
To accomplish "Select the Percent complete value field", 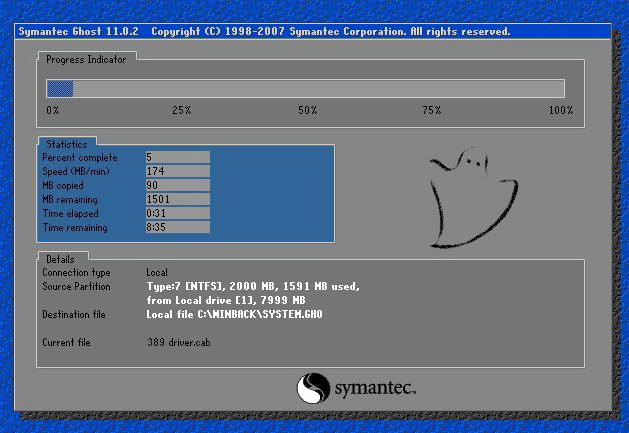I will click(177, 157).
